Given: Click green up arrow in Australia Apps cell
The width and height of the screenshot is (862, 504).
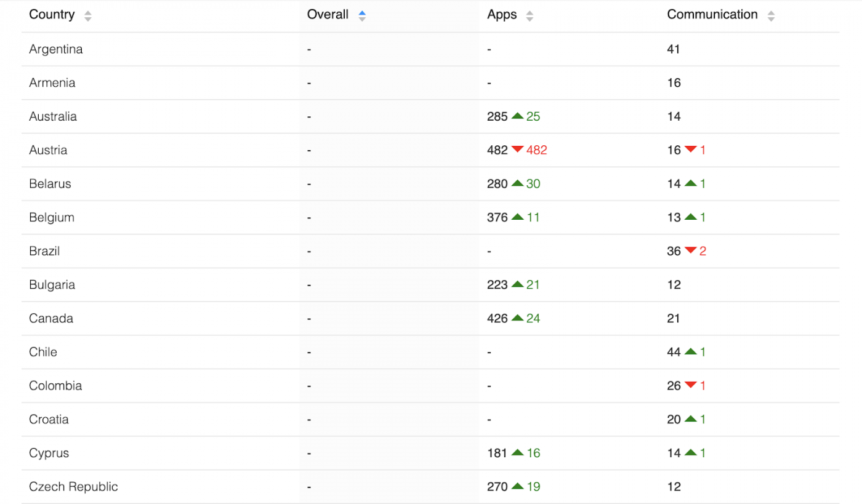Looking at the screenshot, I should click(x=517, y=116).
